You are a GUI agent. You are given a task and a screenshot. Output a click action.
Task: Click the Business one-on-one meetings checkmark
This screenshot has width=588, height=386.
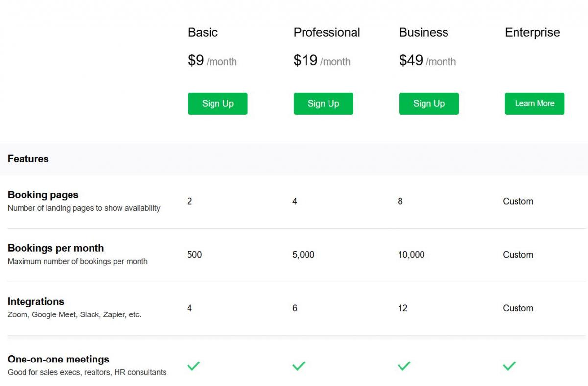click(x=404, y=365)
